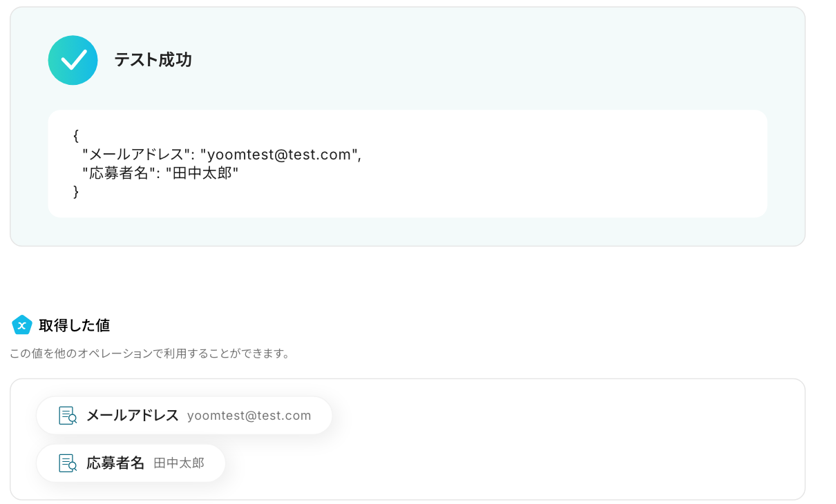836x504 pixels.
Task: Select the テスト成功 heading text
Action: pos(153,60)
